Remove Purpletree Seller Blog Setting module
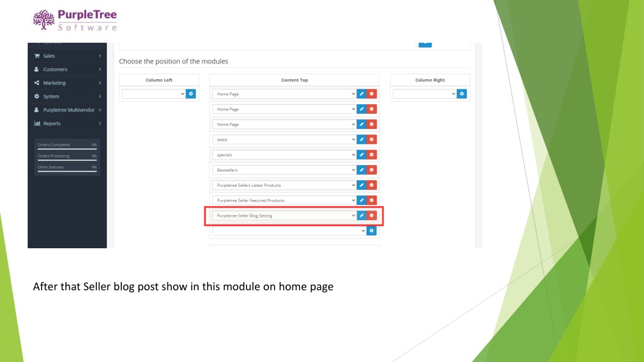This screenshot has width=644, height=362. (x=372, y=216)
